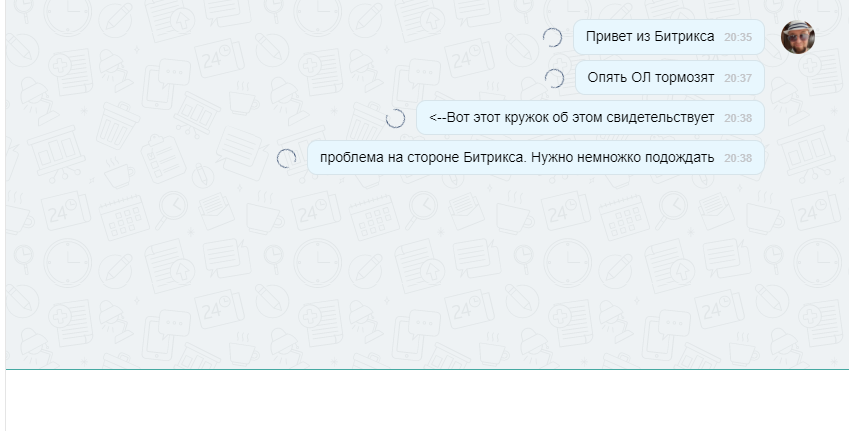Click the sending spinner next to 'Опять ОЛ тормозят'

554,79
